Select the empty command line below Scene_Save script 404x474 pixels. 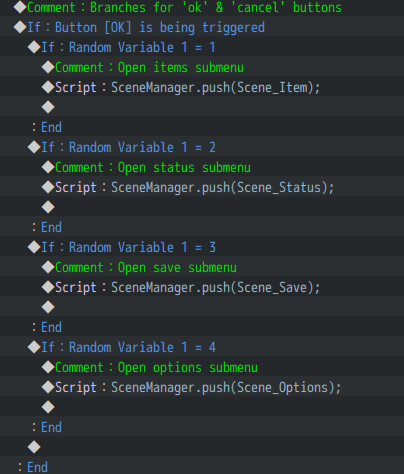pos(202,307)
